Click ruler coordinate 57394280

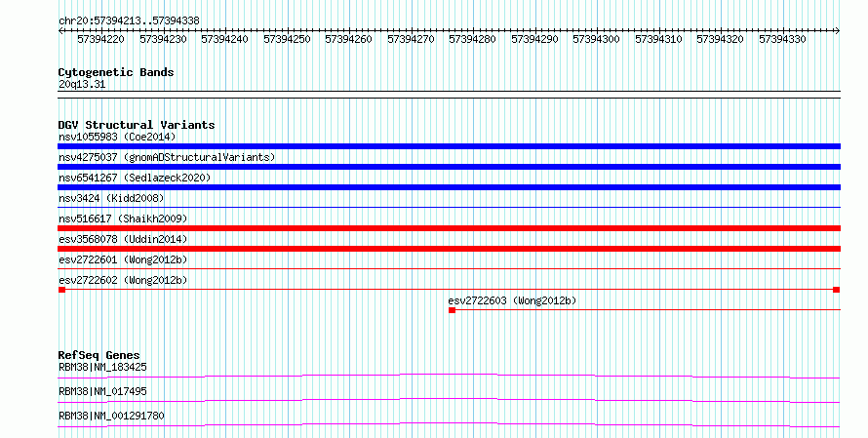pos(472,39)
